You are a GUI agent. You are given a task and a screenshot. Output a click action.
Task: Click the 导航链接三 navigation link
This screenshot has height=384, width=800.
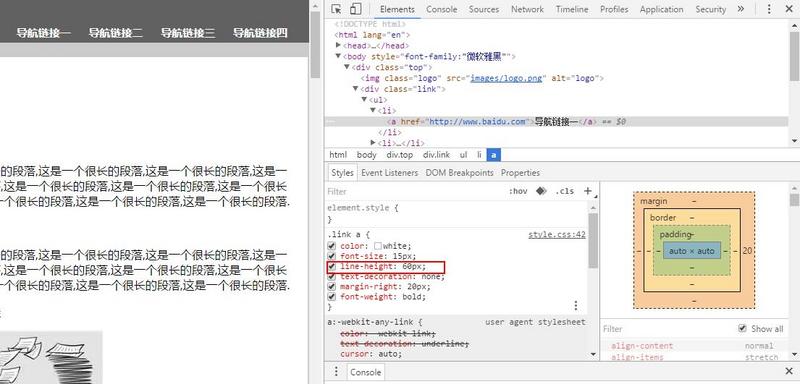(188, 33)
